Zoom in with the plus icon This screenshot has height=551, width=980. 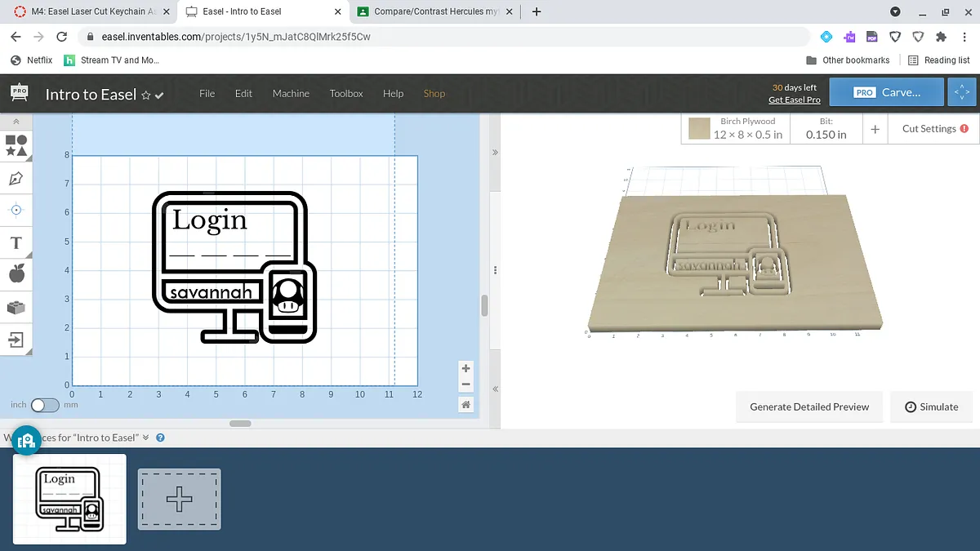tap(465, 369)
